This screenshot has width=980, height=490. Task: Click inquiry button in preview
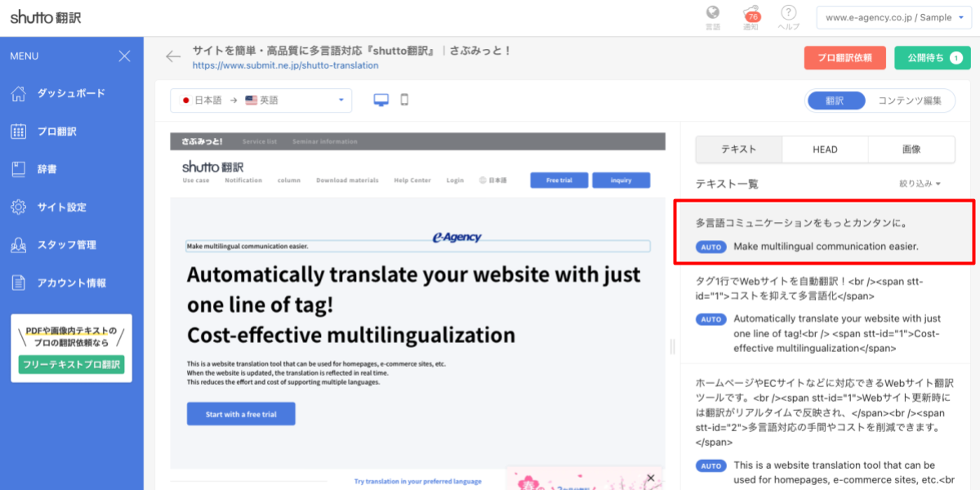coord(621,180)
